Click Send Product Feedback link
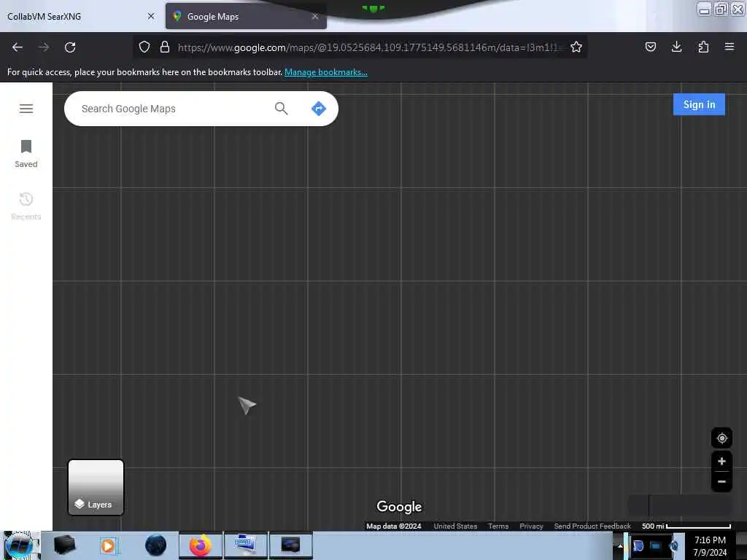This screenshot has height=560, width=747. 592,526
